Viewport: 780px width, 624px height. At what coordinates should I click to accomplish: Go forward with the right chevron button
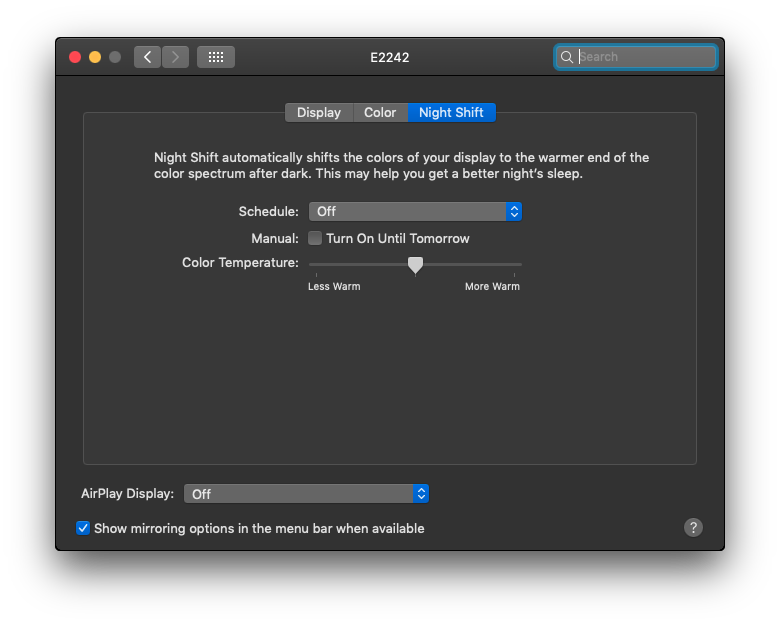(x=175, y=57)
